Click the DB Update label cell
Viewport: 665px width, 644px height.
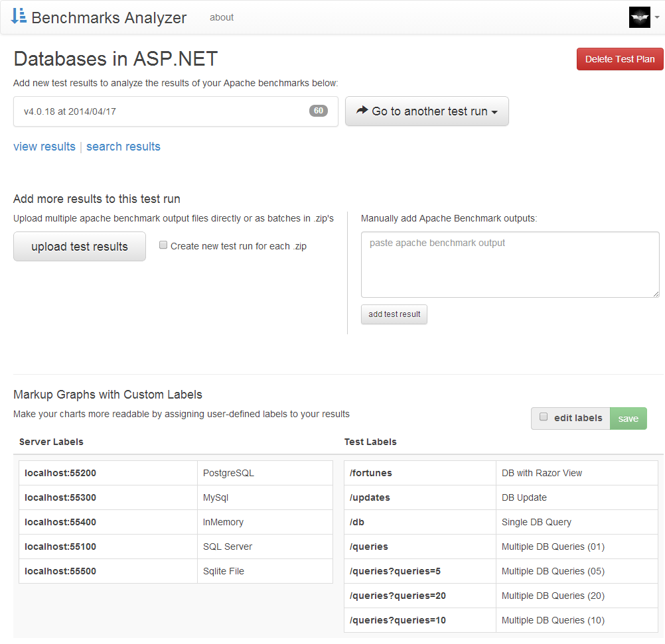pyautogui.click(x=577, y=497)
